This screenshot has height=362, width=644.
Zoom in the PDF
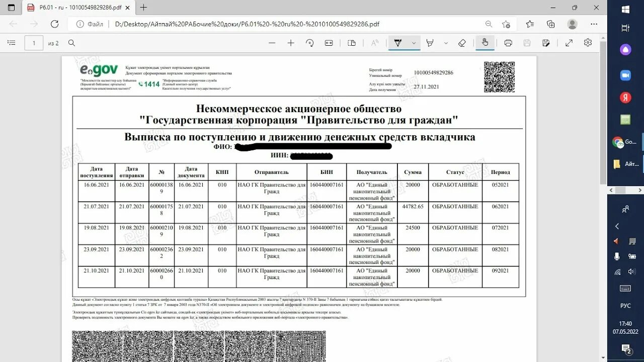[291, 43]
